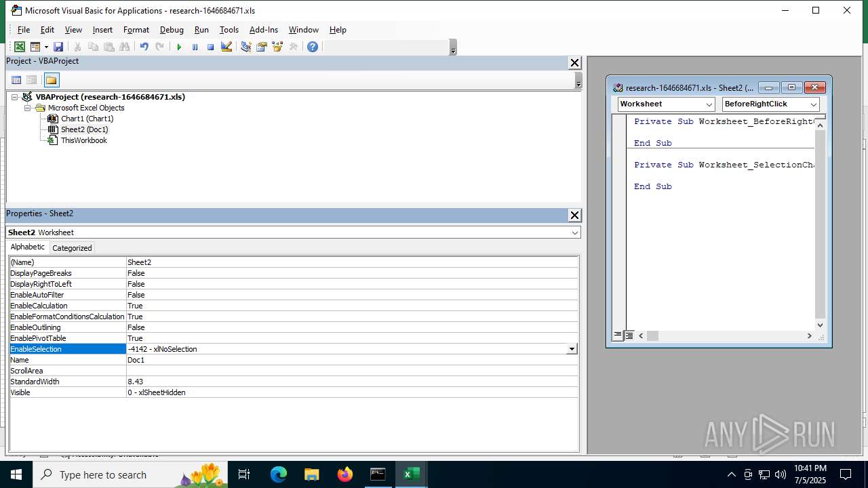
Task: Collapse the VBAProject tree node
Action: click(14, 97)
